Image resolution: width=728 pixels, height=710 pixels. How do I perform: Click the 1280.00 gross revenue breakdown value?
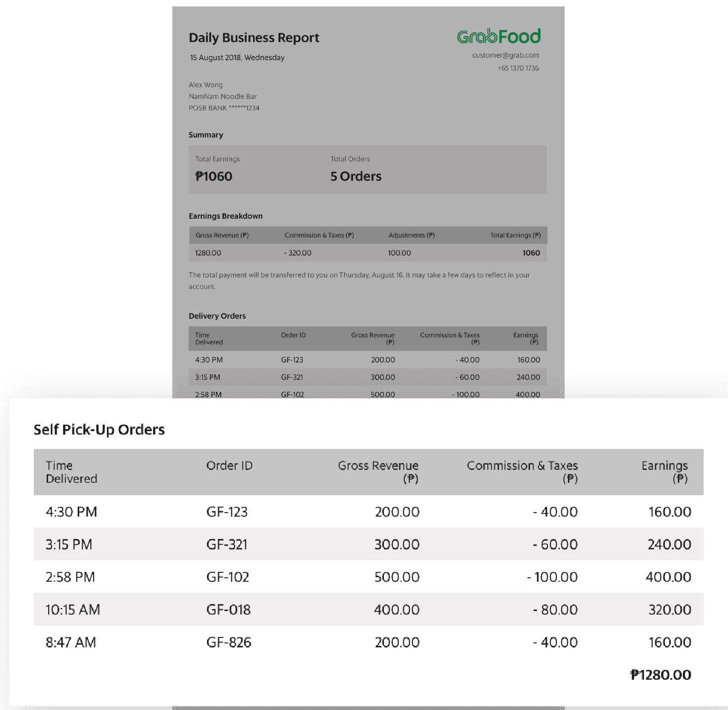[208, 253]
